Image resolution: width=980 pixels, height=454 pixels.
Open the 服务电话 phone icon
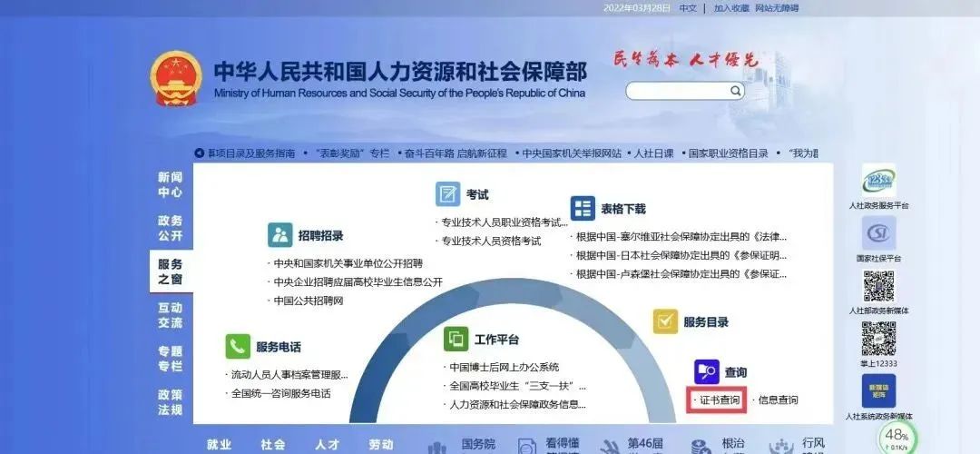(x=238, y=347)
